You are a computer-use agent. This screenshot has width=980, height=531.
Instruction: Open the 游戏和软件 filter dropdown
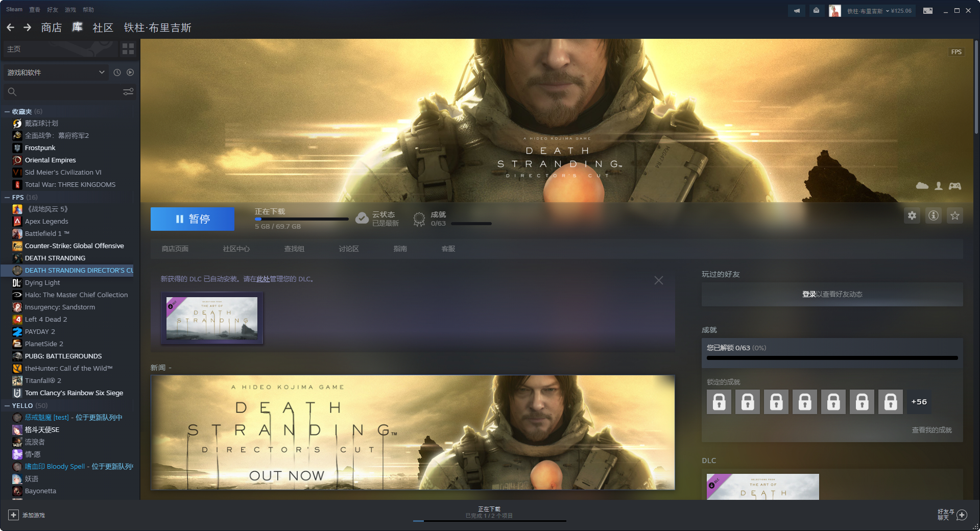[x=56, y=73]
